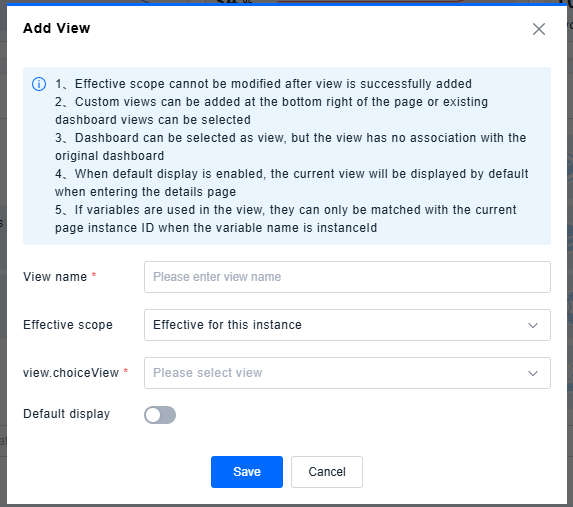The image size is (573, 507).
Task: Close the Add View dialog
Action: 539,29
